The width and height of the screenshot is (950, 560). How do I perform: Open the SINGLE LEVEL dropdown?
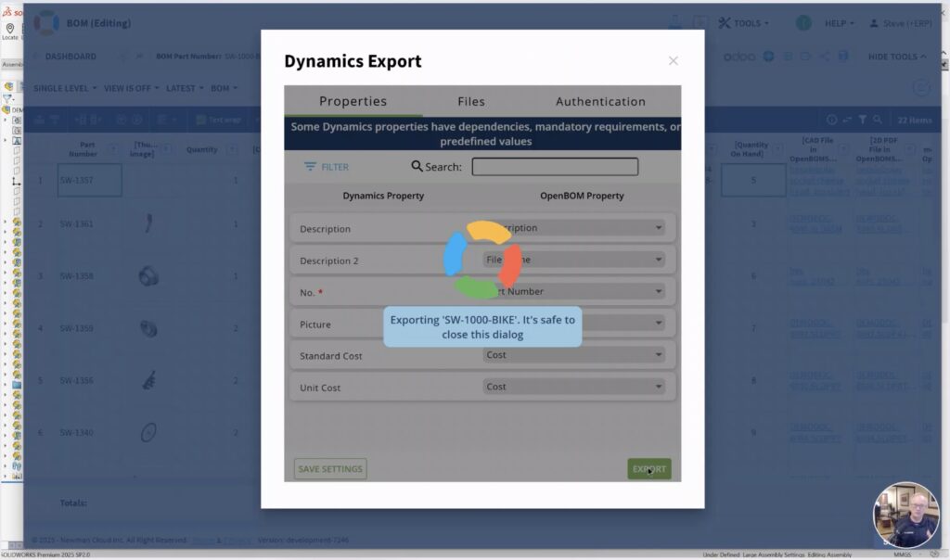65,88
